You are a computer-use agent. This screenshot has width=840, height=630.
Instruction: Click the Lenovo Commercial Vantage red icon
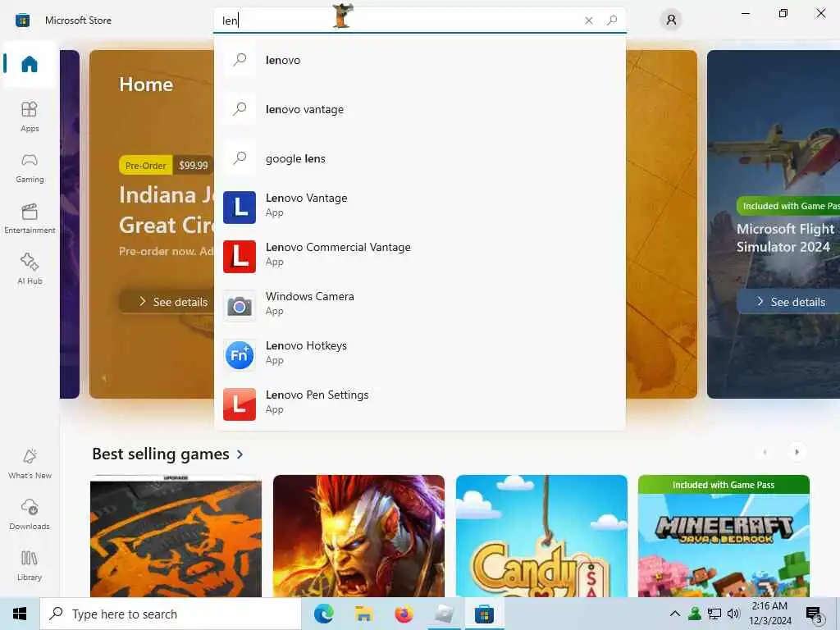pyautogui.click(x=240, y=257)
